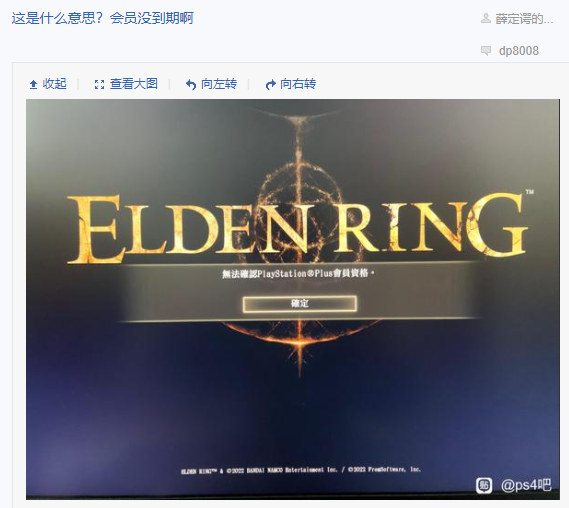The image size is (569, 508).
Task: Collapse the image via 收起
Action: 54,84
